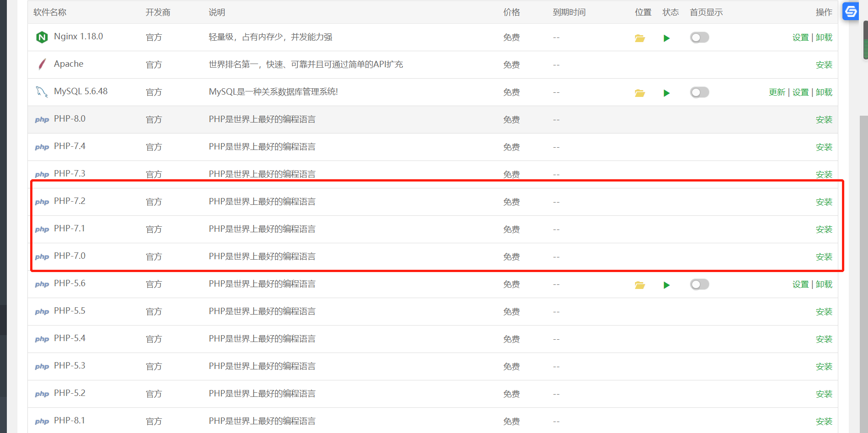Click the php logo beside PHP-7.2
The image size is (868, 433).
click(42, 202)
